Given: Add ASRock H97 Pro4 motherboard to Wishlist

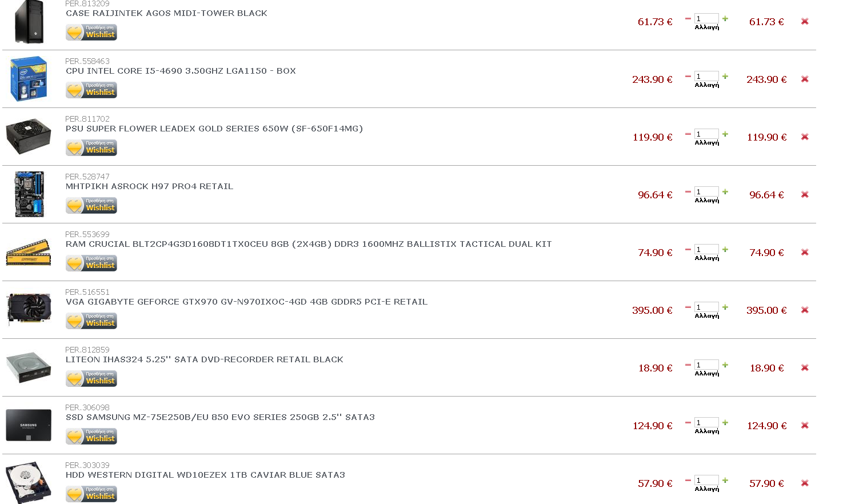Looking at the screenshot, I should pos(91,206).
